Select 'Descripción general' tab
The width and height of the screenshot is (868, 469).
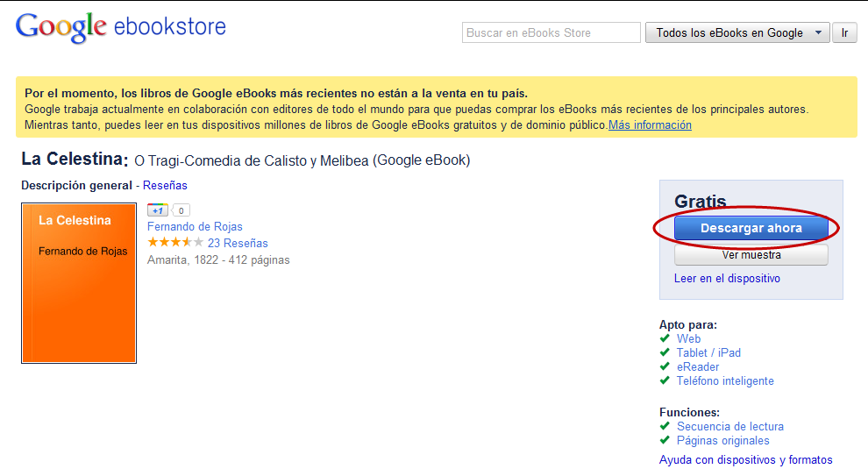(x=76, y=186)
